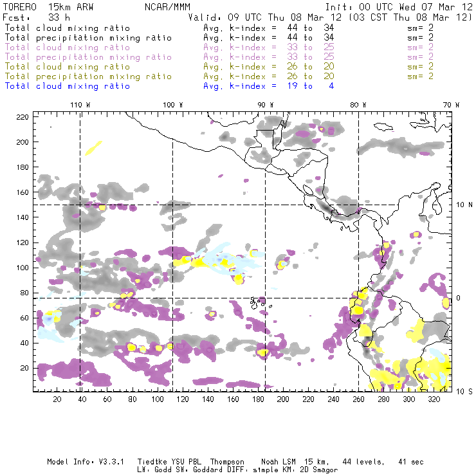Click the '100 W' longitude label

point(173,105)
